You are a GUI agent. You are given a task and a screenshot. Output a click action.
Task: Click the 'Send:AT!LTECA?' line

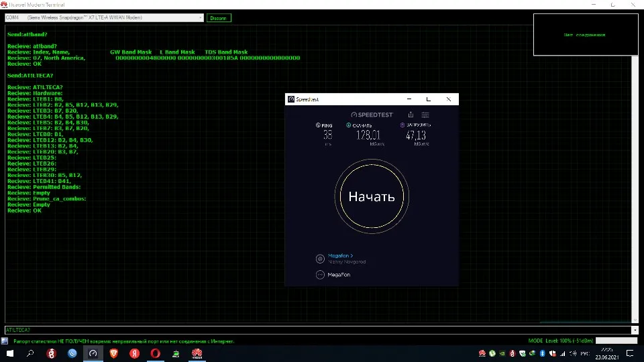pyautogui.click(x=30, y=76)
